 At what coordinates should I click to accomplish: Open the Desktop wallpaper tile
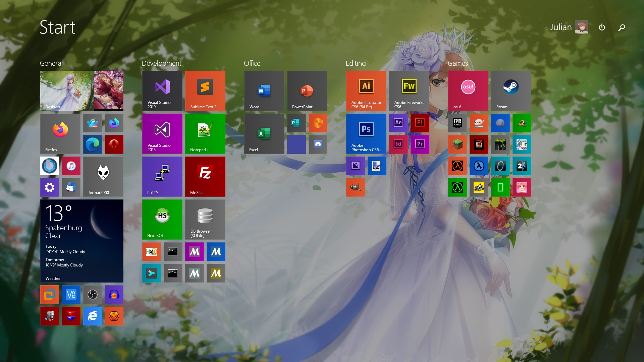tap(82, 91)
